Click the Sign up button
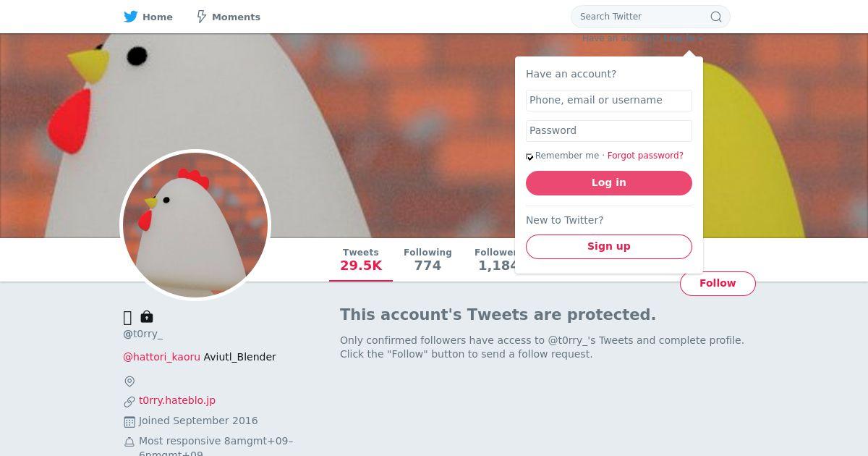This screenshot has height=456, width=868. 609,246
